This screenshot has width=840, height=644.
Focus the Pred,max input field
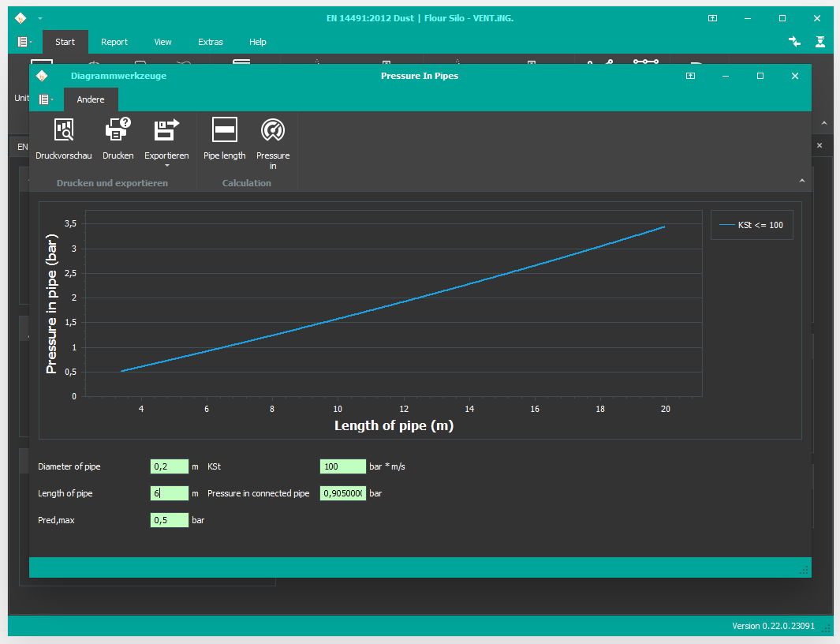pos(169,520)
